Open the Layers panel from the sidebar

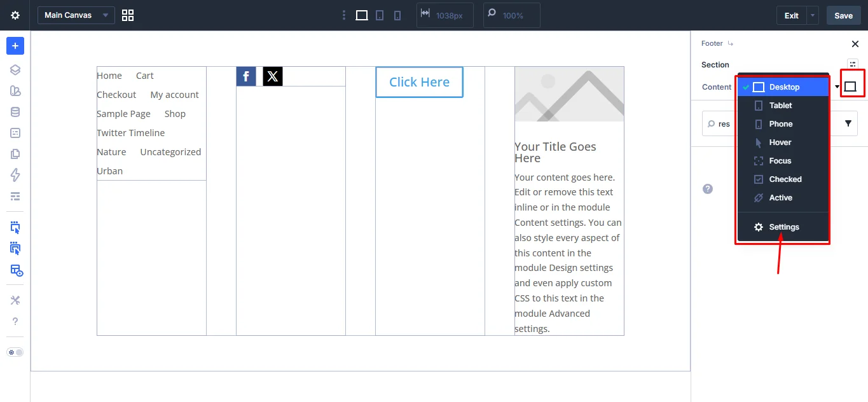coord(15,70)
